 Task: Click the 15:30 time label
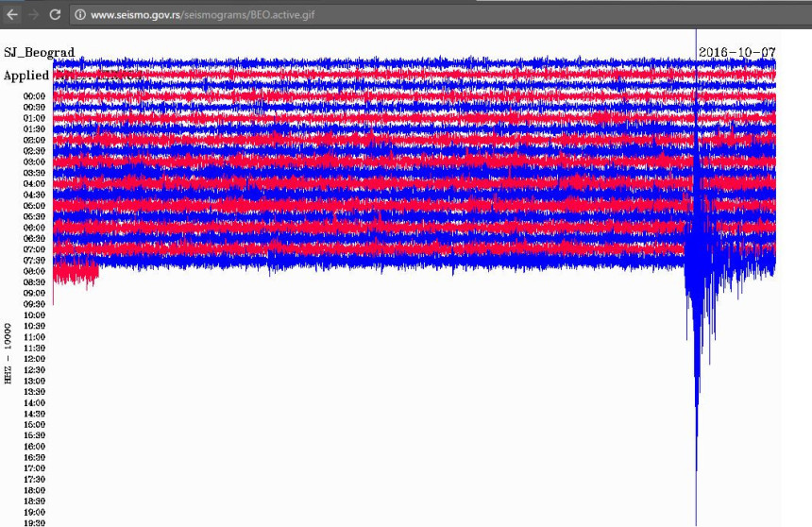pyautogui.click(x=34, y=435)
